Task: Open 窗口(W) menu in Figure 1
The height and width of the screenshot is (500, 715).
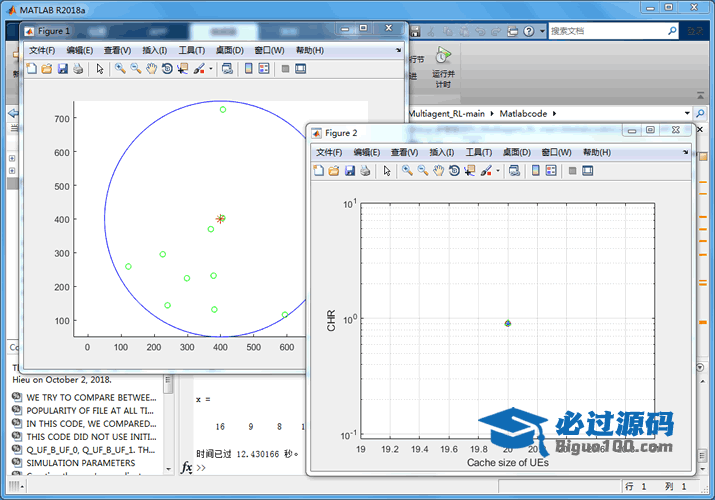Action: (269, 50)
